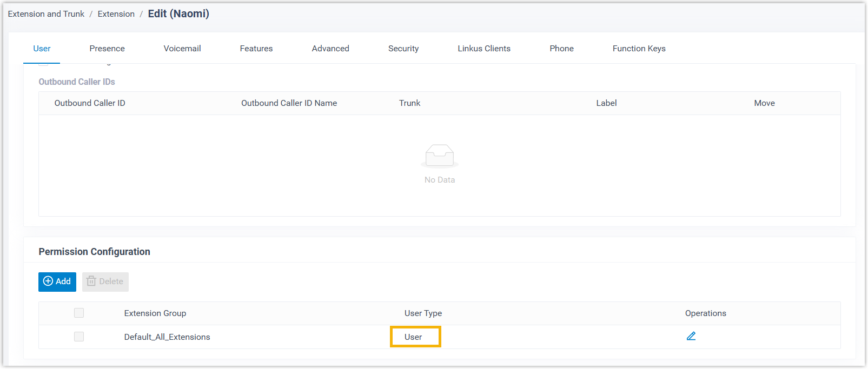This screenshot has width=868, height=369.
Task: Open the Presence tab
Action: [x=107, y=49]
